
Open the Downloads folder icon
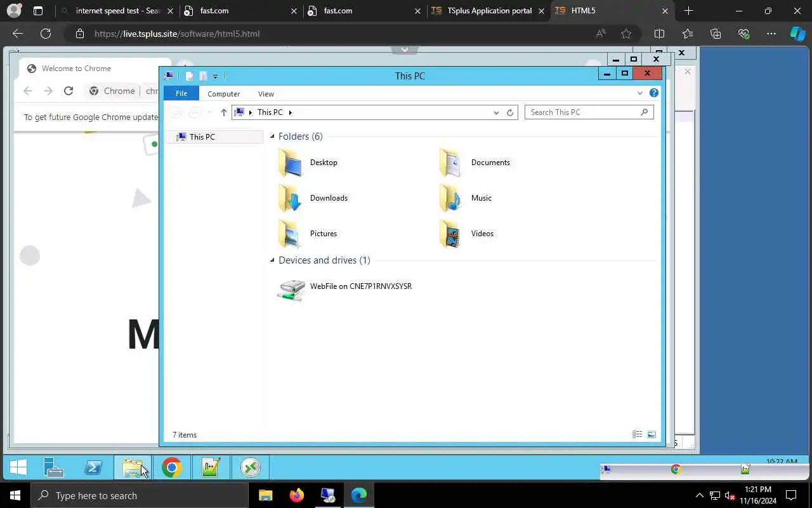click(291, 198)
